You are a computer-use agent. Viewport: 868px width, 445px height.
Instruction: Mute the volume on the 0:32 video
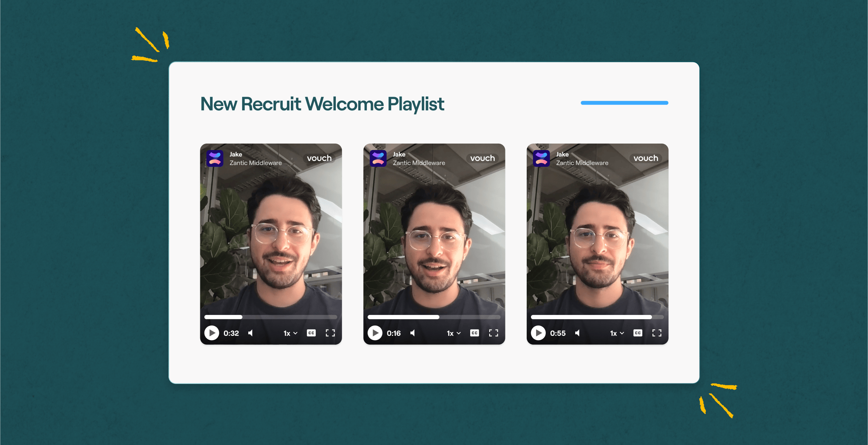tap(251, 333)
